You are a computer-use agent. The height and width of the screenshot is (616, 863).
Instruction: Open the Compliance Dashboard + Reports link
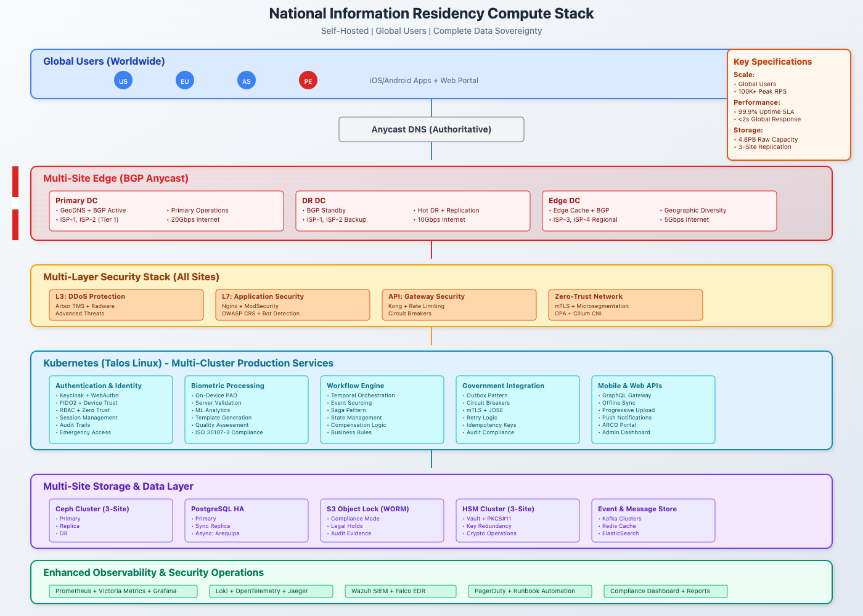666,591
